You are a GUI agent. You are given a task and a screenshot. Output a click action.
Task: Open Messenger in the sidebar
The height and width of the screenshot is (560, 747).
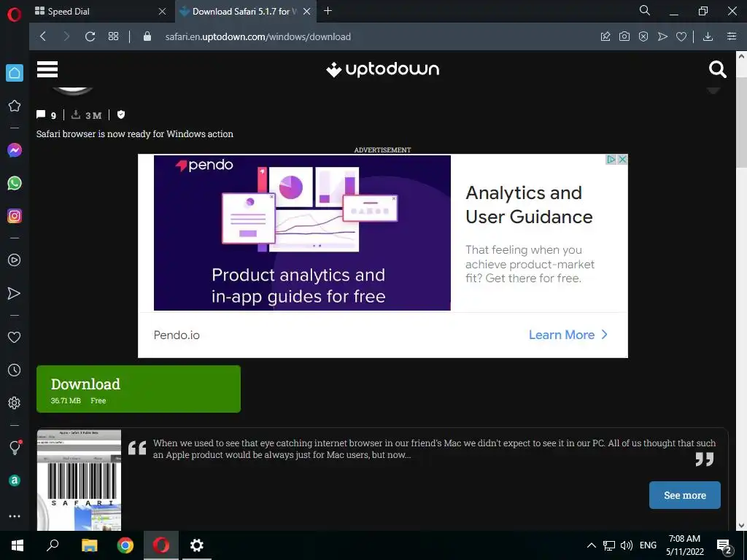pyautogui.click(x=15, y=150)
